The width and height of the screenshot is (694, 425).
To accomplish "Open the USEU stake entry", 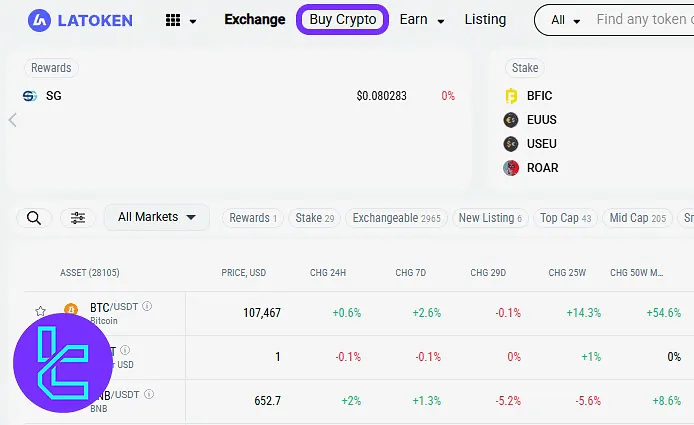I will (x=541, y=143).
